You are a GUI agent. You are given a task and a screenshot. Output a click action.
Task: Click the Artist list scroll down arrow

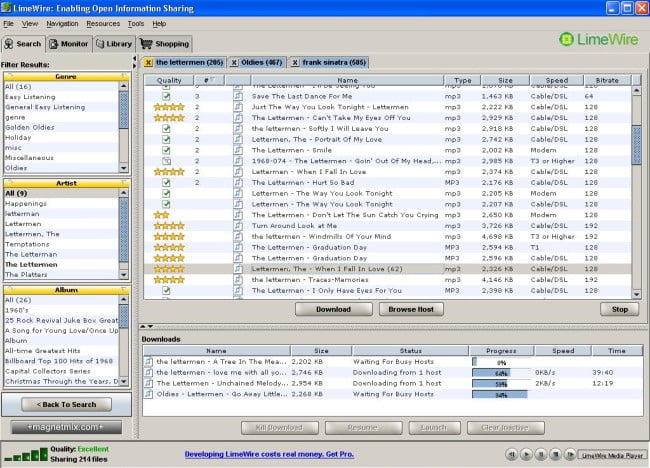click(124, 274)
